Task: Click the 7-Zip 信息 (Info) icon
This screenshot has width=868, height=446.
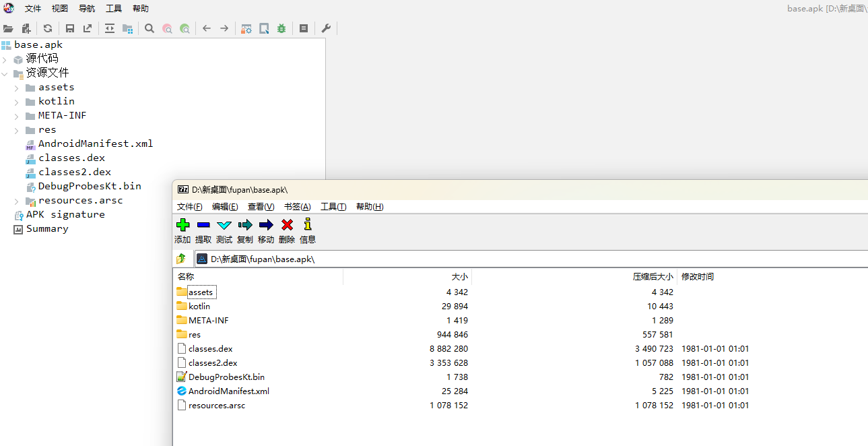Action: pyautogui.click(x=308, y=225)
